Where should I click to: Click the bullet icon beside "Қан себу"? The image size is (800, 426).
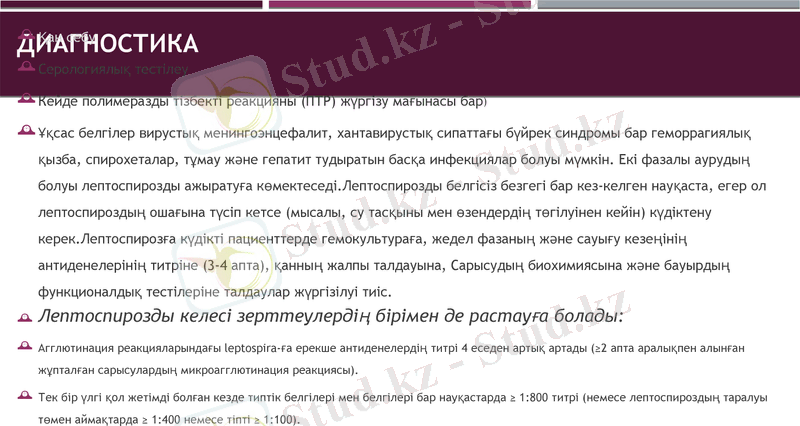tap(25, 34)
